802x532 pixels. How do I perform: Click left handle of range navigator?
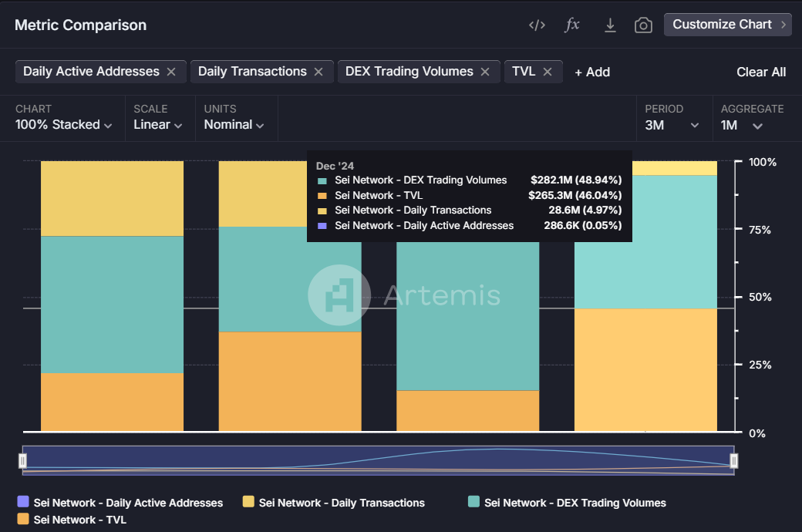coord(22,461)
